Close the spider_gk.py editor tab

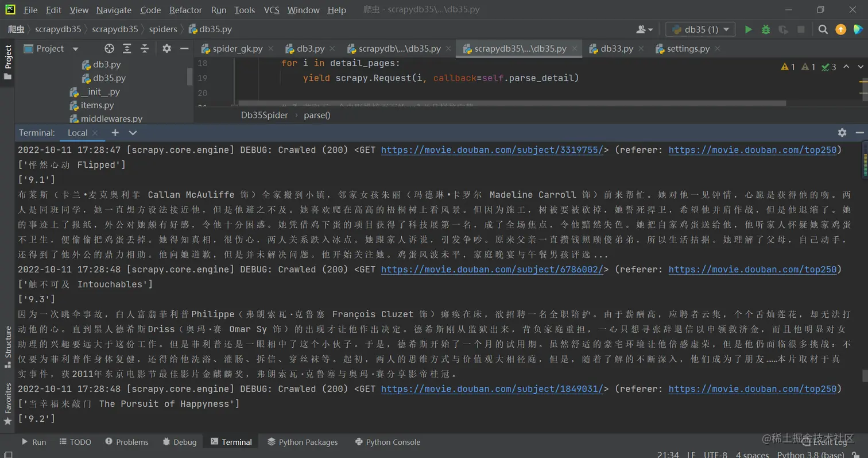click(x=271, y=49)
